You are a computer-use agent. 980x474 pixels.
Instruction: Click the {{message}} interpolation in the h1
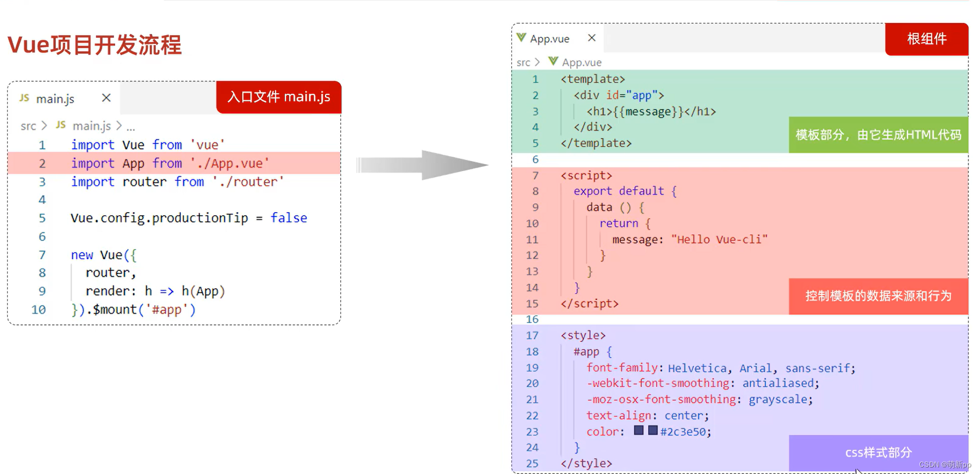click(648, 111)
